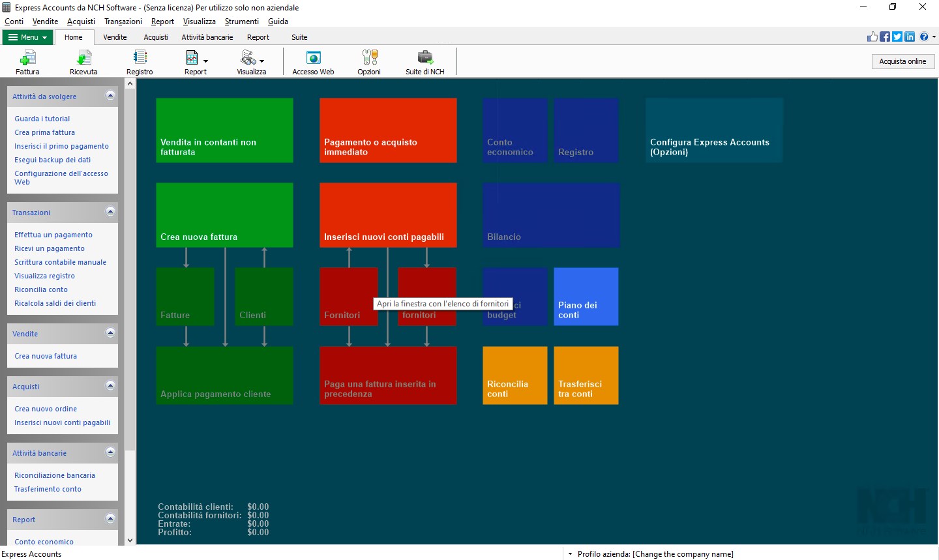This screenshot has height=560, width=939.
Task: Click the thumbs-up like icon
Action: pyautogui.click(x=872, y=37)
